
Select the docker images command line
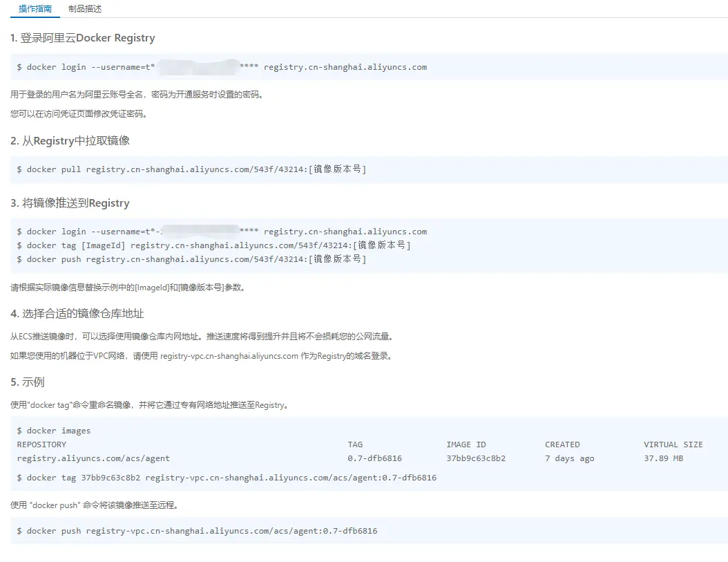54,431
